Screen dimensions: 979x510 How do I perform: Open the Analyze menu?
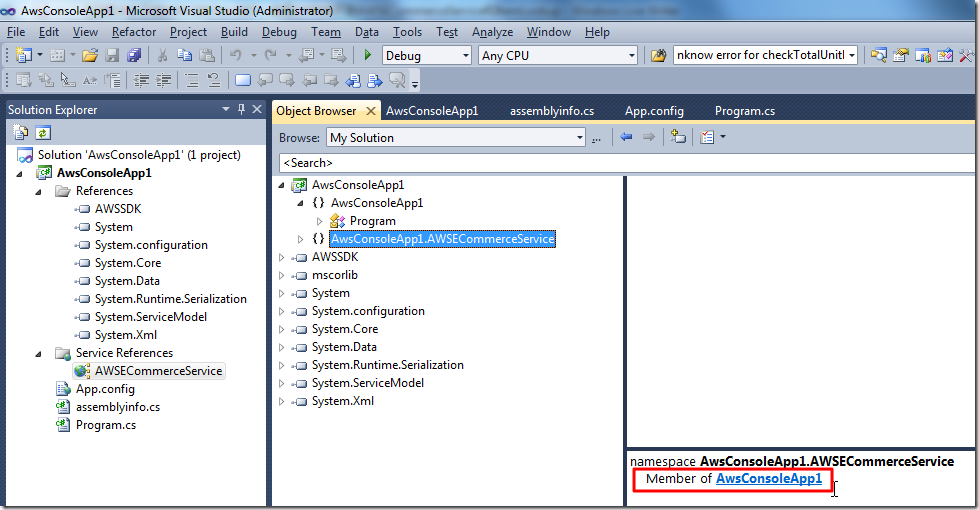493,32
